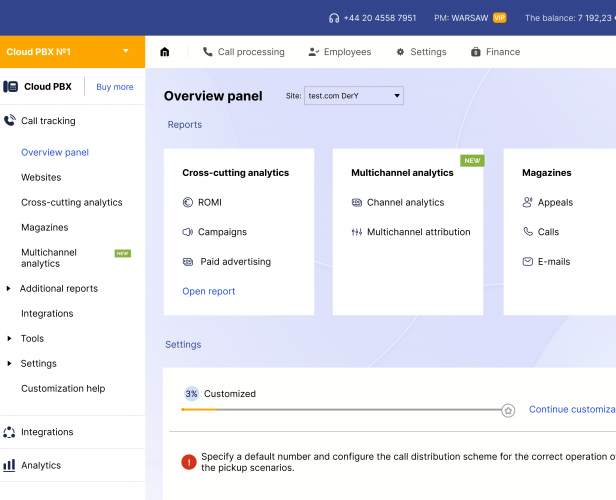Click the ROMI circular icon

pos(188,202)
